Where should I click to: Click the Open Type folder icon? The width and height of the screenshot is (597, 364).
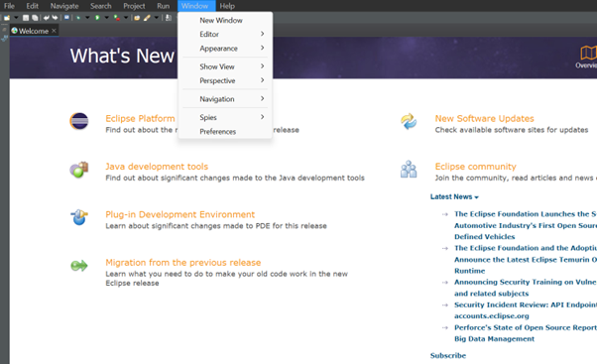[137, 18]
